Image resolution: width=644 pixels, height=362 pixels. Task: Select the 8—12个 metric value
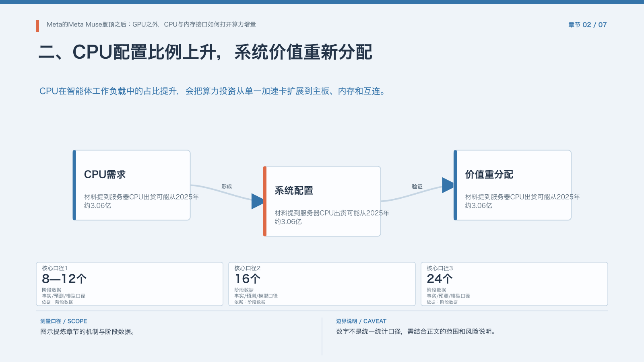[64, 279]
